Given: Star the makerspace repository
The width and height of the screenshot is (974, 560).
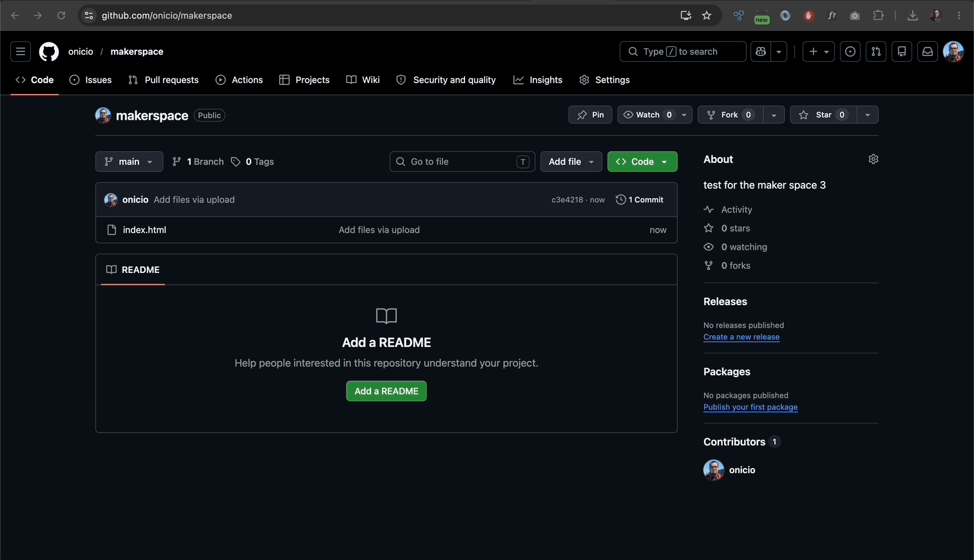Looking at the screenshot, I should coord(823,115).
